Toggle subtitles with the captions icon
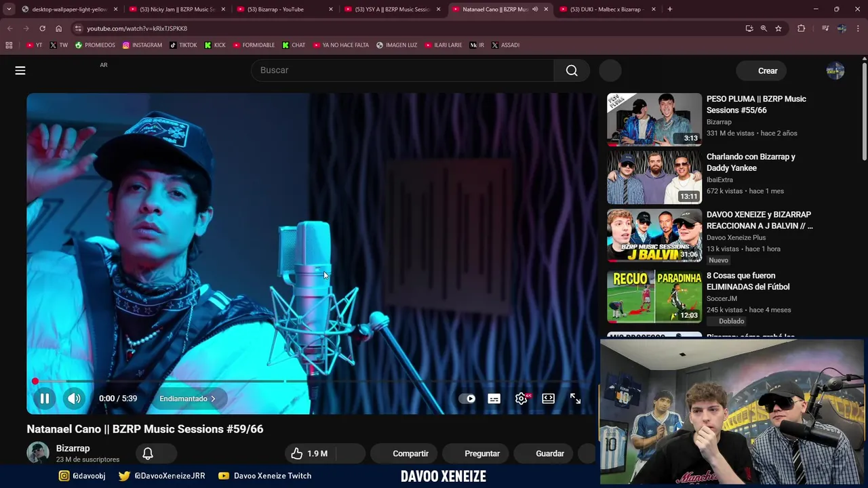This screenshot has width=868, height=488. coord(494,399)
